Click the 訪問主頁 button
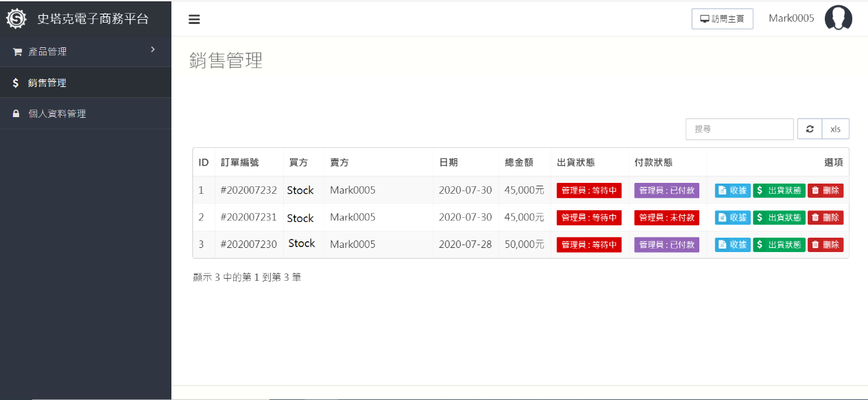This screenshot has height=400, width=868. tap(722, 19)
